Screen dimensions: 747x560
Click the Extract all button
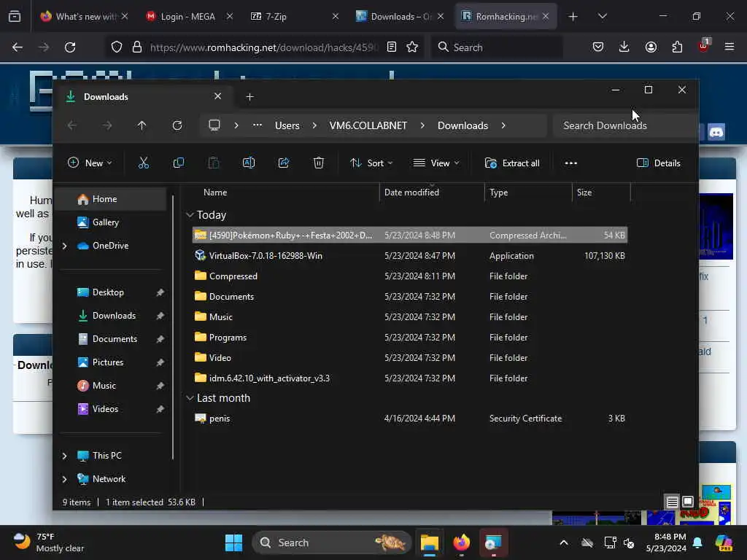pyautogui.click(x=512, y=163)
